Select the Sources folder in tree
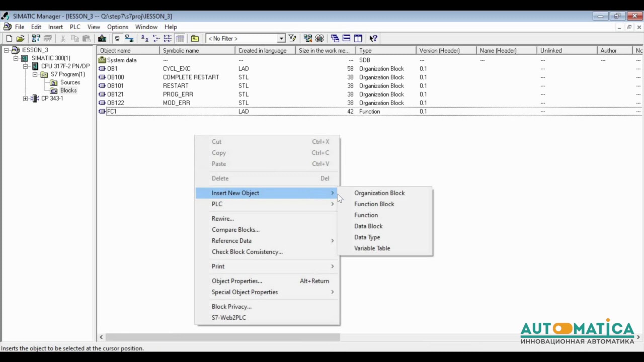The width and height of the screenshot is (644, 362). click(70, 82)
